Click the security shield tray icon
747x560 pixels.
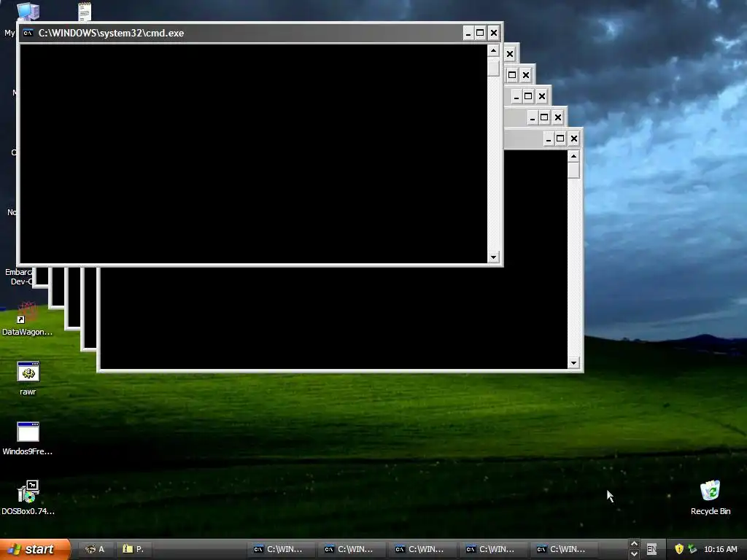[679, 549]
